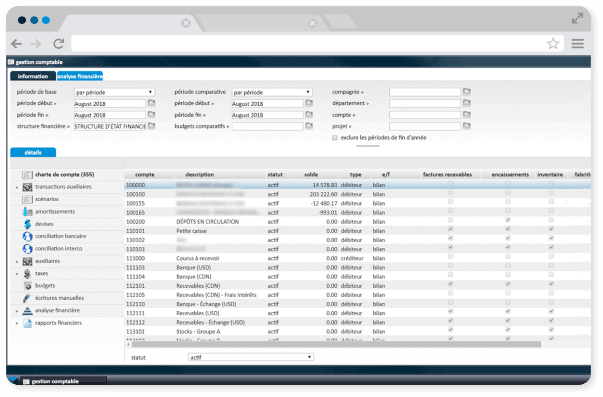This screenshot has width=603, height=397.
Task: Open the budgets icon
Action: pos(27,286)
